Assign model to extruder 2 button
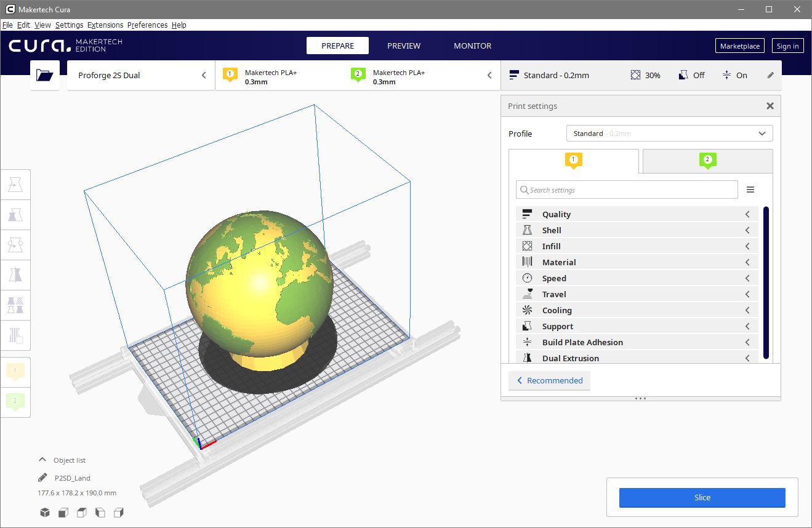 click(x=15, y=401)
